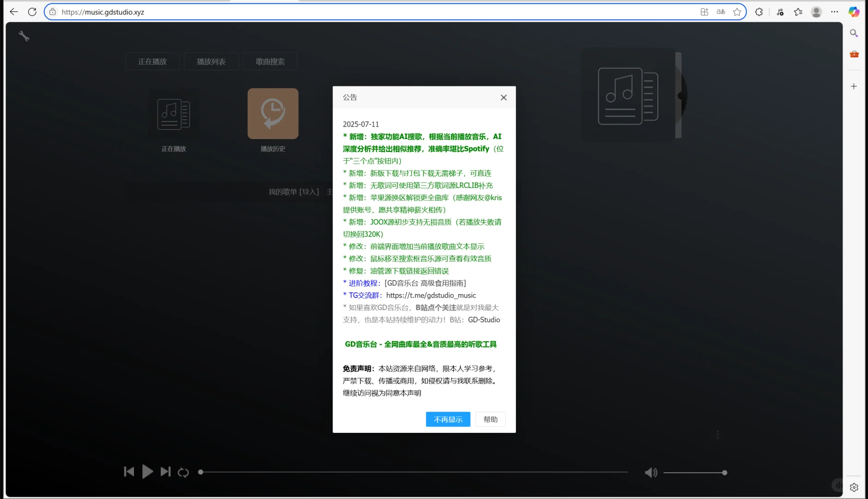The image size is (868, 499).
Task: Open the browser favorites icon
Action: coord(798,12)
